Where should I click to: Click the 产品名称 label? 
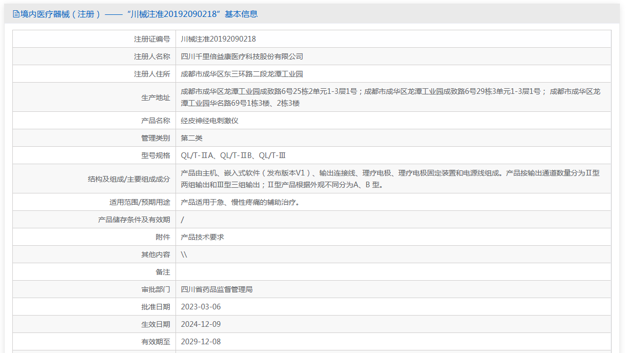tap(155, 121)
